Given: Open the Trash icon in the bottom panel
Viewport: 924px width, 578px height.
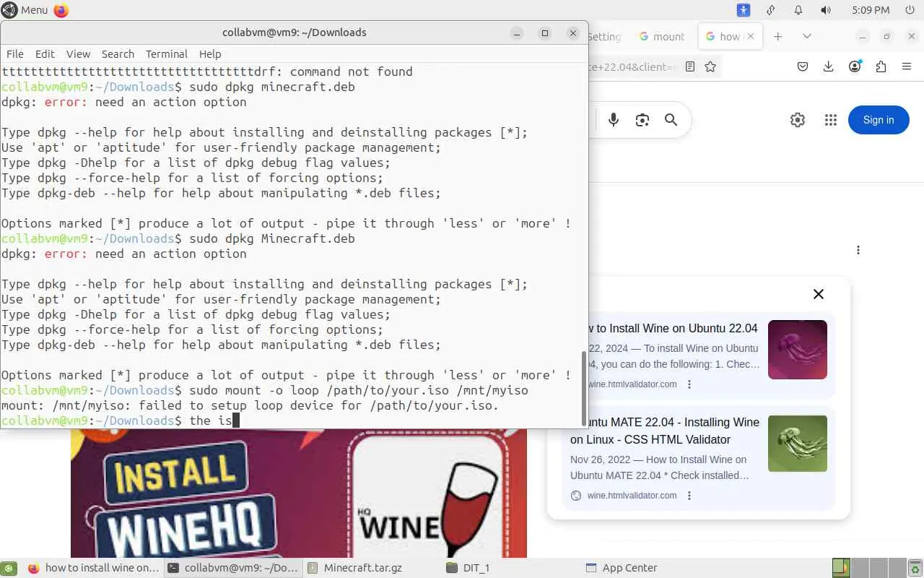Looking at the screenshot, I should tap(915, 568).
